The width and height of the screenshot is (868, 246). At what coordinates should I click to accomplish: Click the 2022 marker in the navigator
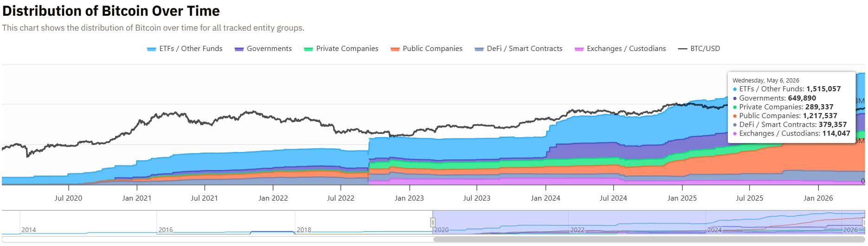(x=577, y=230)
